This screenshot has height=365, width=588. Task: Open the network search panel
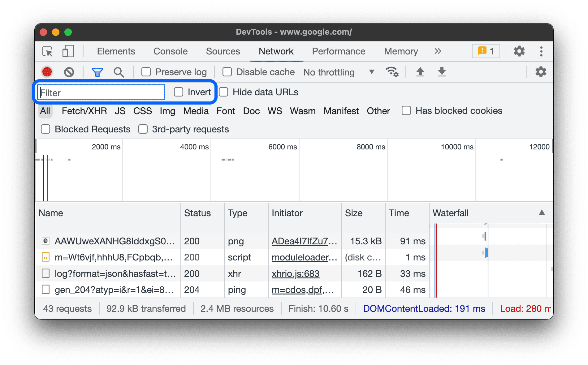[x=119, y=72]
